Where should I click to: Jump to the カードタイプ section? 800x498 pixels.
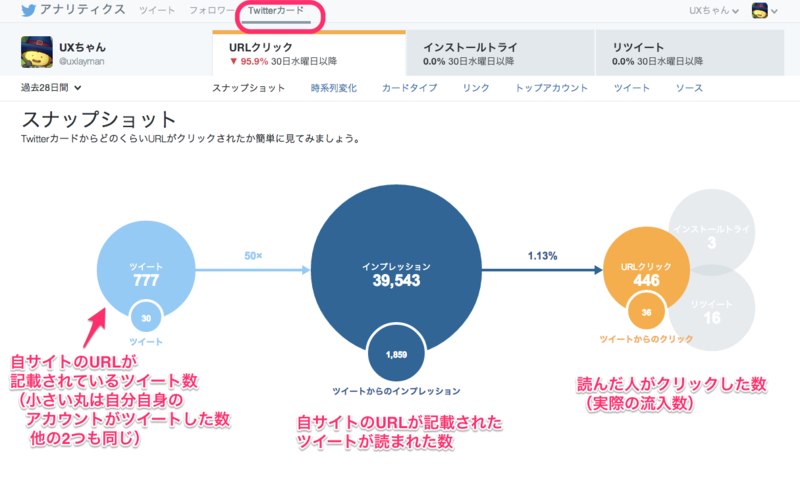click(x=409, y=88)
